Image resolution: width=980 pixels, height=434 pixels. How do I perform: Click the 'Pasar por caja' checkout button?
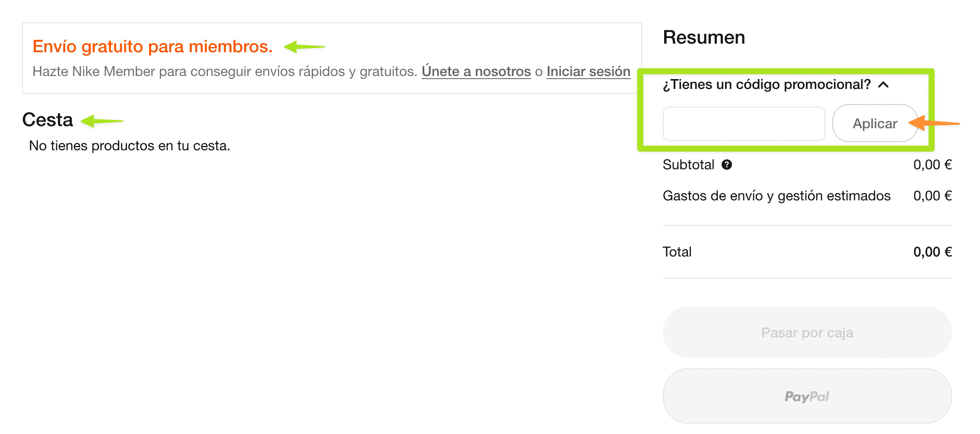click(807, 333)
